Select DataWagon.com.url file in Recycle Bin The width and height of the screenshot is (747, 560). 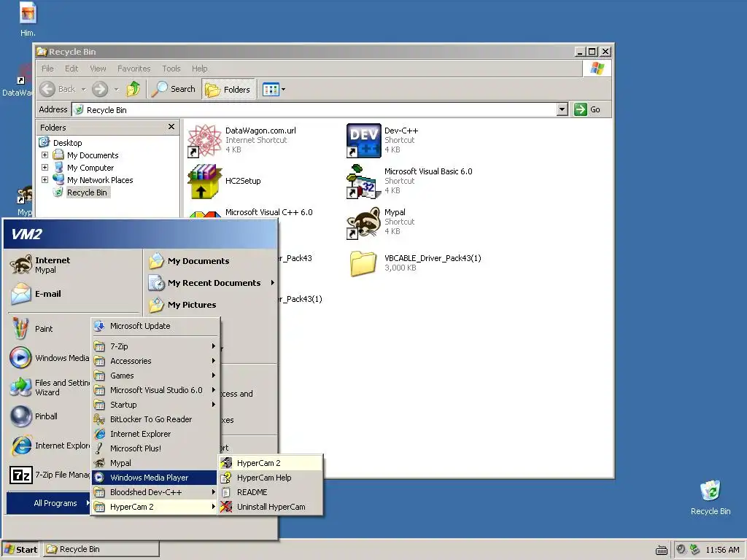point(242,140)
